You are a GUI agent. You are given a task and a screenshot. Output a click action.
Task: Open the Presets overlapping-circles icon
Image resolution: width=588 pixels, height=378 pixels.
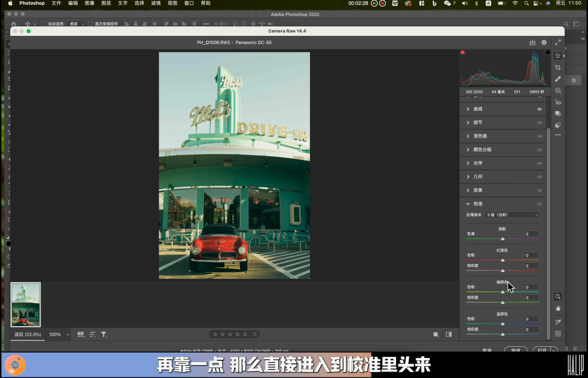[557, 125]
